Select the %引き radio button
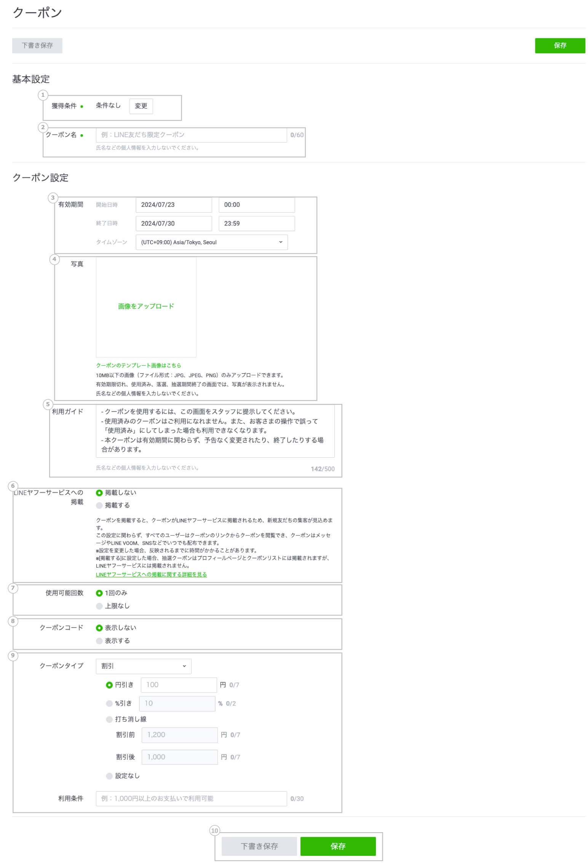This screenshot has height=868, width=588. pyautogui.click(x=109, y=703)
